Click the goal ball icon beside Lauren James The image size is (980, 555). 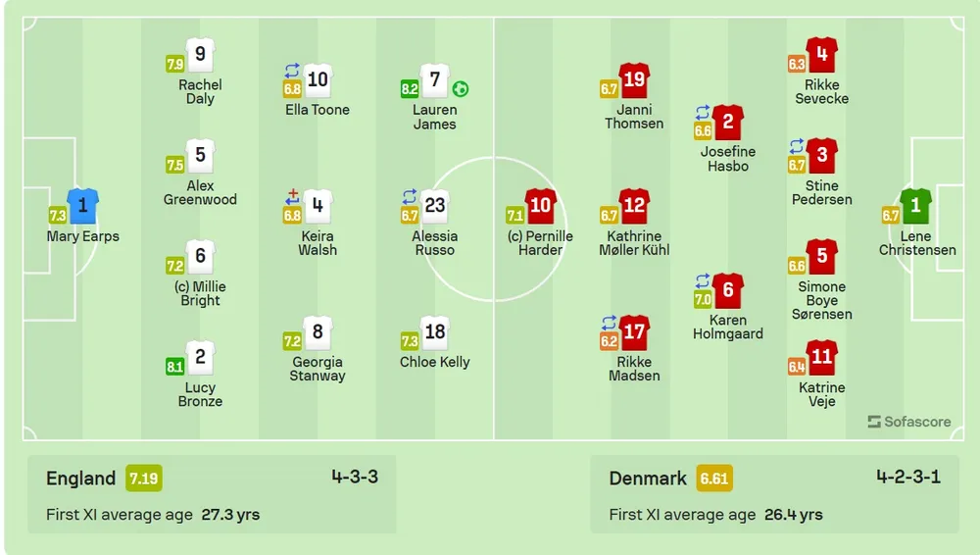(461, 89)
